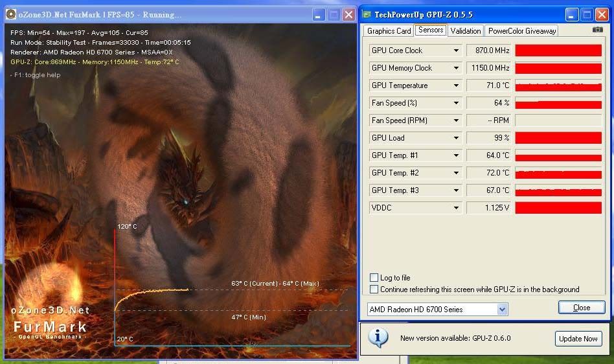Click the 71.0 °C temperature value
Viewport: 614px width, 364px height.
click(489, 85)
